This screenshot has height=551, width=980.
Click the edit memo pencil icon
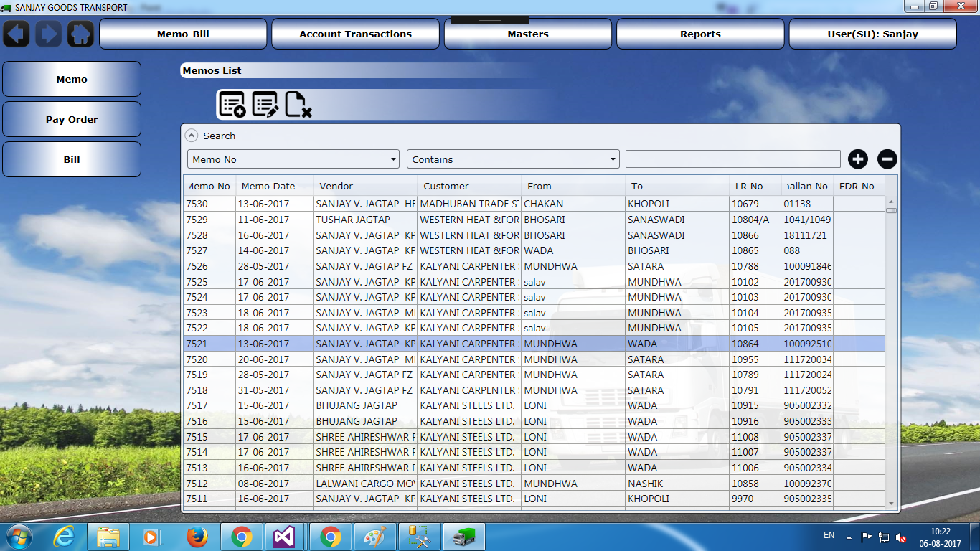[x=265, y=105]
